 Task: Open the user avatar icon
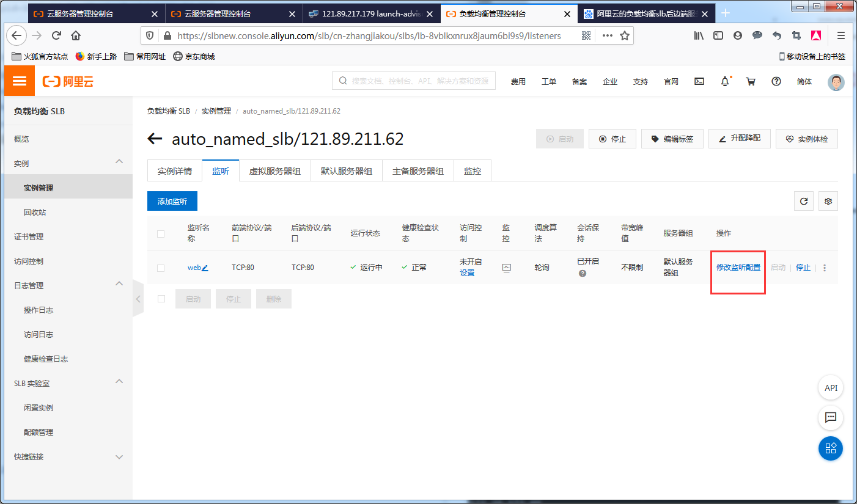pyautogui.click(x=836, y=82)
